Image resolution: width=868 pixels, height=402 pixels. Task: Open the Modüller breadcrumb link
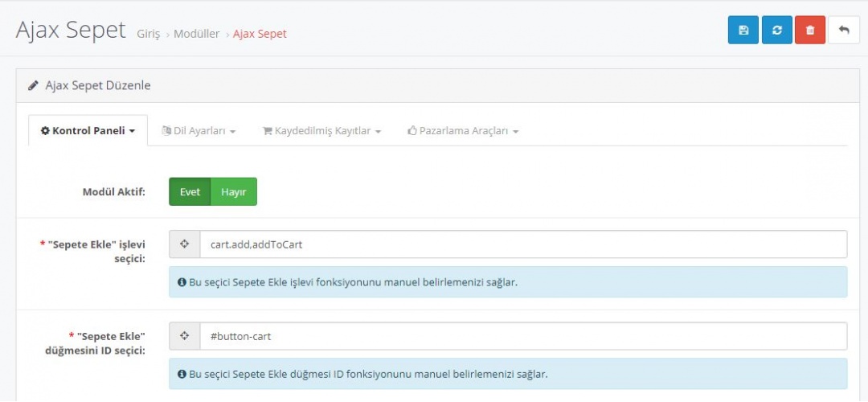pyautogui.click(x=196, y=34)
